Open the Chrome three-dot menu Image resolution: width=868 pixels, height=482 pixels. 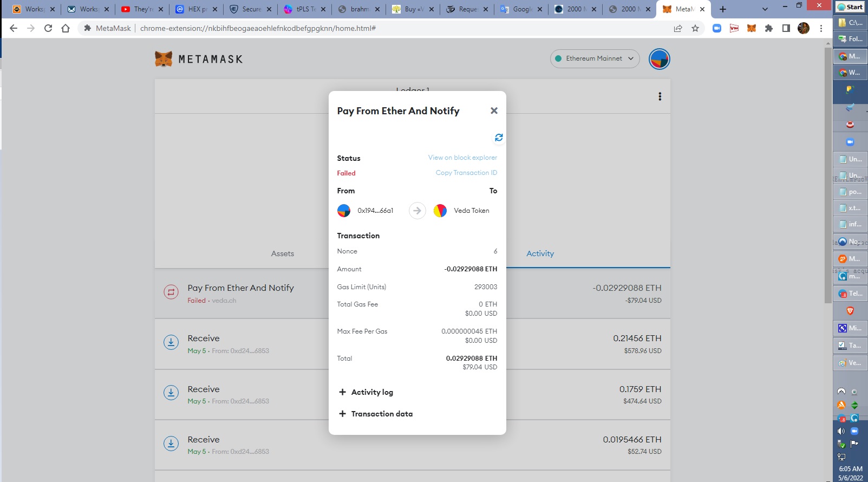(821, 28)
